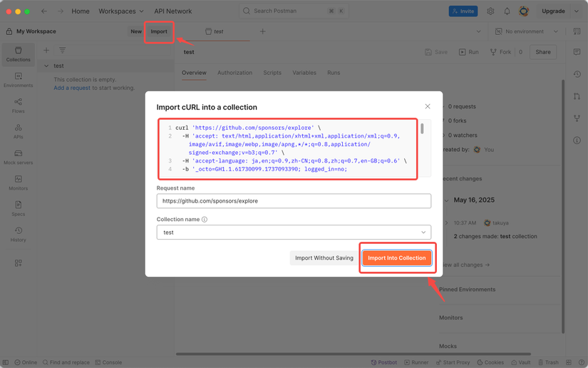Open Monitors in the sidebar

[x=18, y=183]
